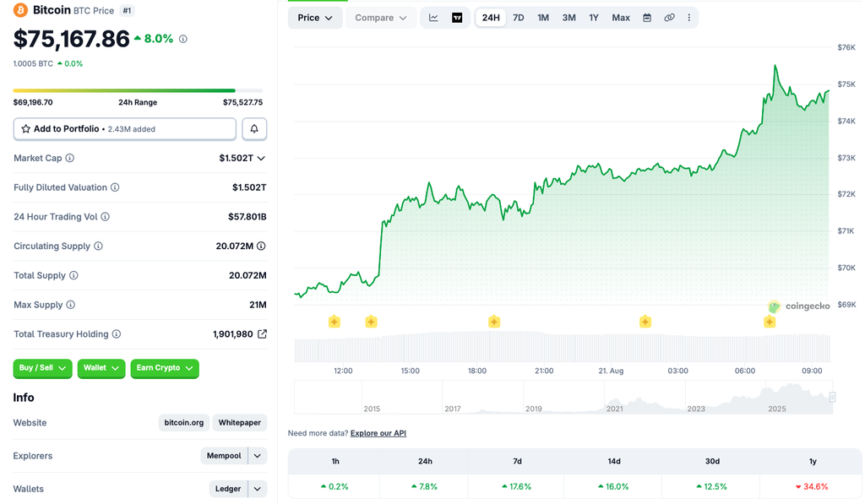Open the Whitepaper link
Viewport: 865px width, 504px height.
point(239,423)
